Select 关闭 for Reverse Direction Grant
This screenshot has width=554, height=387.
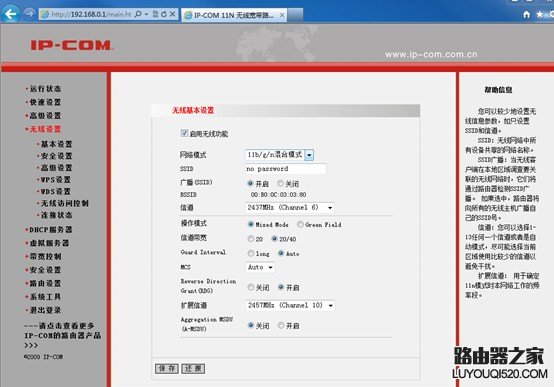point(251,287)
